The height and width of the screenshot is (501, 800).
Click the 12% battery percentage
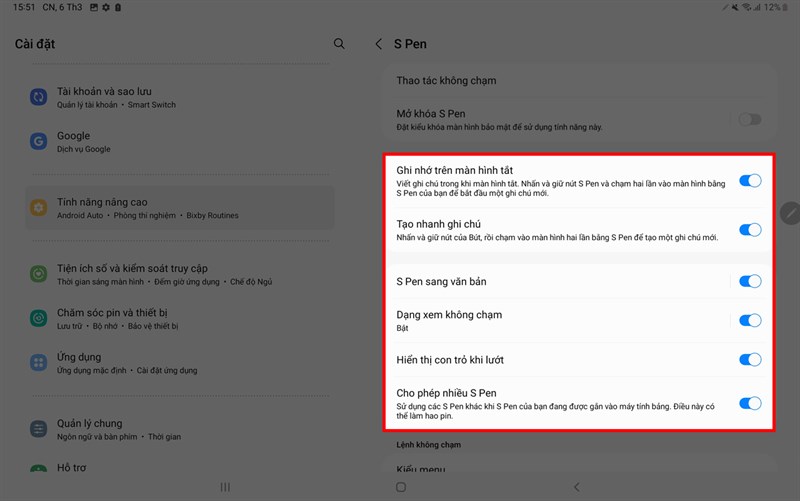coord(771,7)
